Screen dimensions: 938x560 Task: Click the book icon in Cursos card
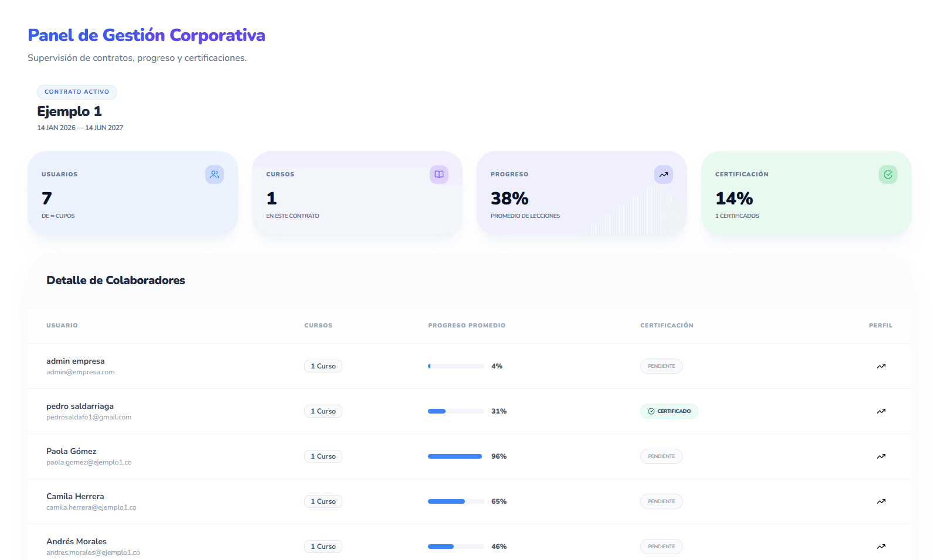pos(439,175)
